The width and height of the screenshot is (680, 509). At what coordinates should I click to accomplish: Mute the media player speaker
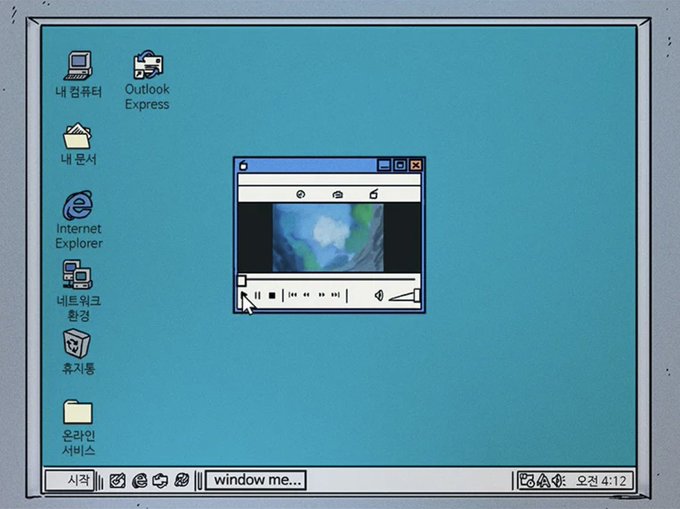point(379,295)
